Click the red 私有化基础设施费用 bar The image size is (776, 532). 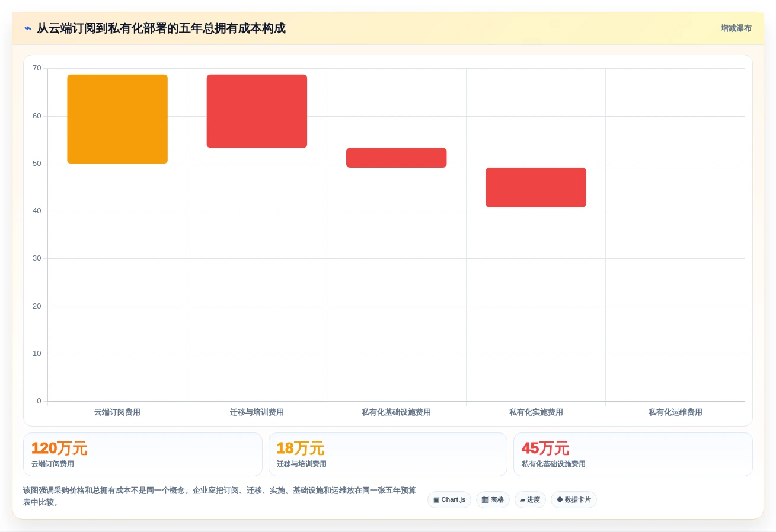point(396,158)
